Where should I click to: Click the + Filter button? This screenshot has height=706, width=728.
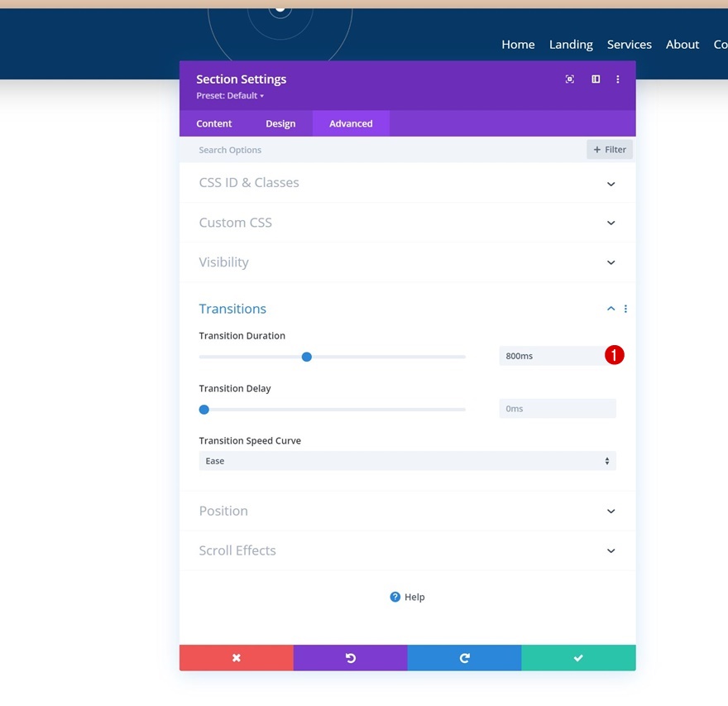(x=610, y=150)
